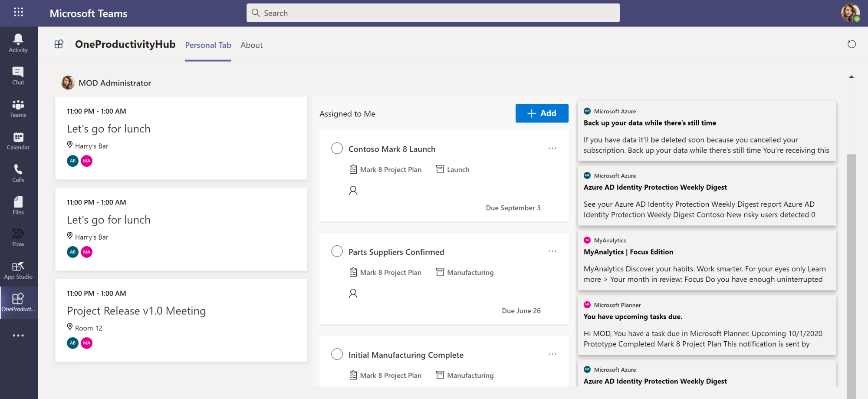Image resolution: width=868 pixels, height=399 pixels.
Task: Click the refresh icon in header
Action: (852, 44)
